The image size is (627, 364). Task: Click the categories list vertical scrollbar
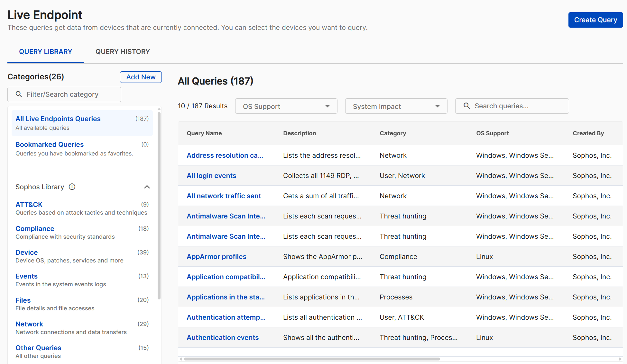[159, 206]
